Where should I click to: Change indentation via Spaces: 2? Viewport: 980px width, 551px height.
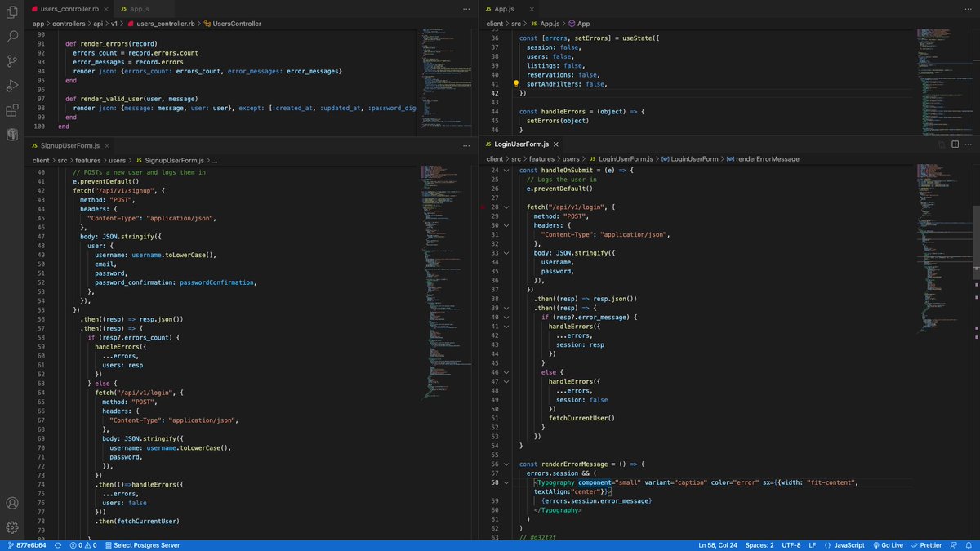[759, 545]
